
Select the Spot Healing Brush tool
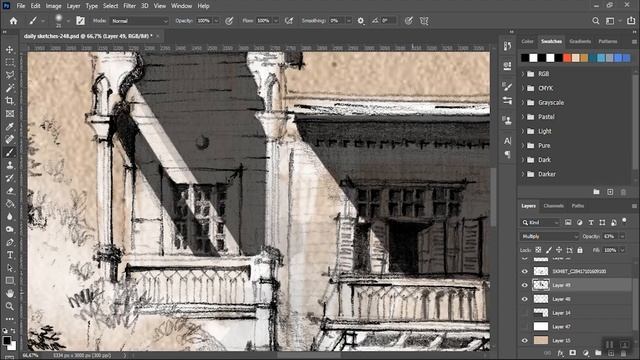pos(10,139)
